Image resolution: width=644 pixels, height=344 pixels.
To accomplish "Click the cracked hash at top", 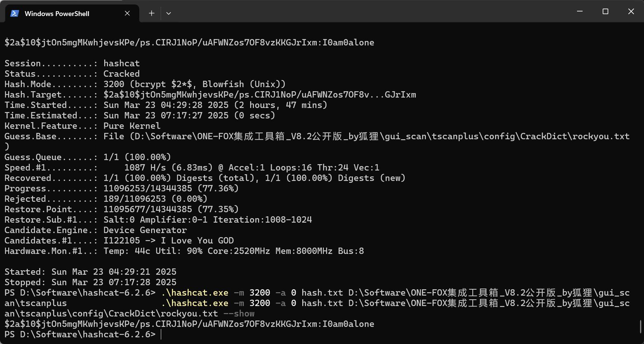I will (x=189, y=42).
